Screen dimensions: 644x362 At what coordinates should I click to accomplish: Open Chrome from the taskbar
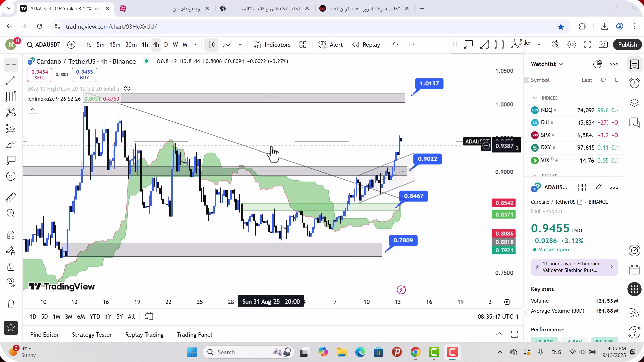415,352
